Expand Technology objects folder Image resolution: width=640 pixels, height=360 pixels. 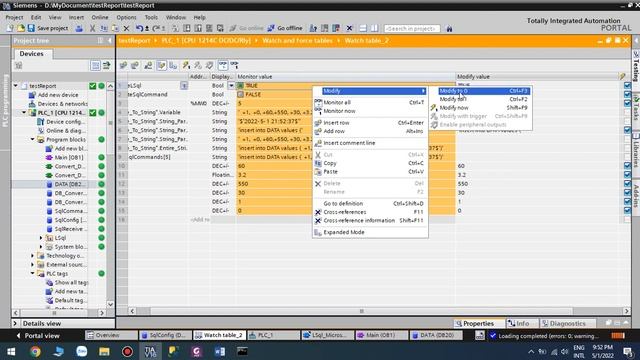33,256
